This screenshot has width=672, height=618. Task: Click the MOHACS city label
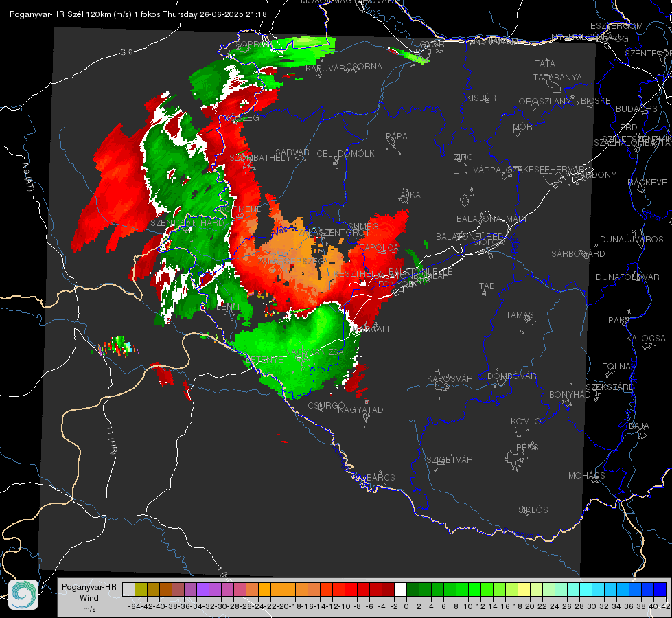point(586,475)
